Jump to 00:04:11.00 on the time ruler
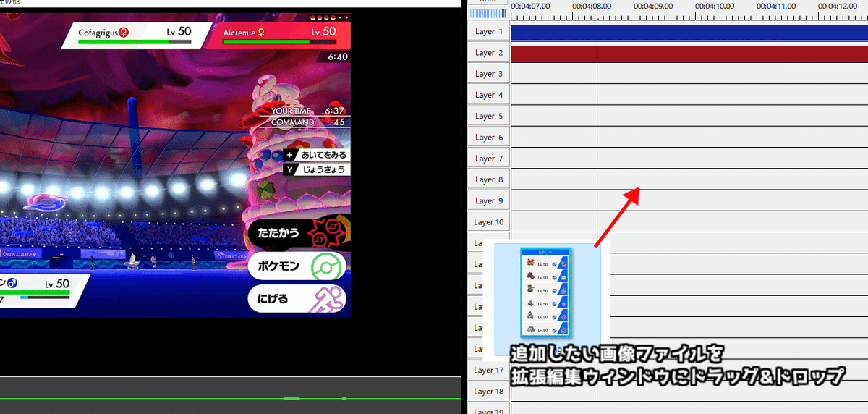Screen dimensions: 868x414 776,6
